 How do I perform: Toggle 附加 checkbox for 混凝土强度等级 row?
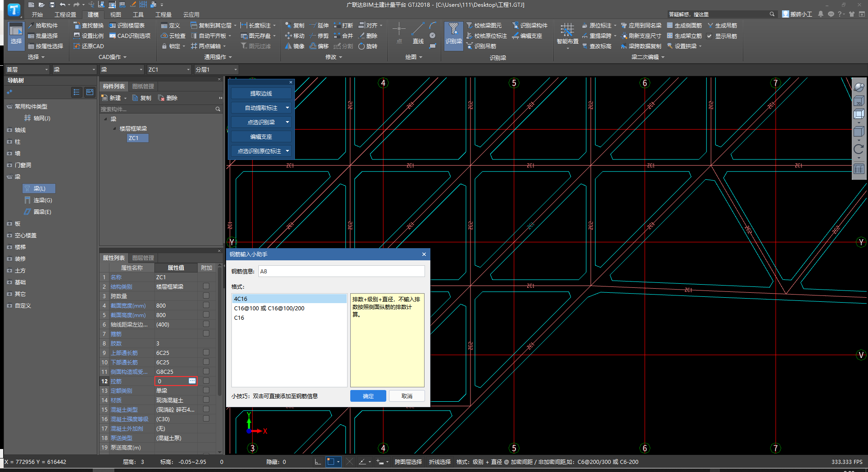pyautogui.click(x=206, y=418)
